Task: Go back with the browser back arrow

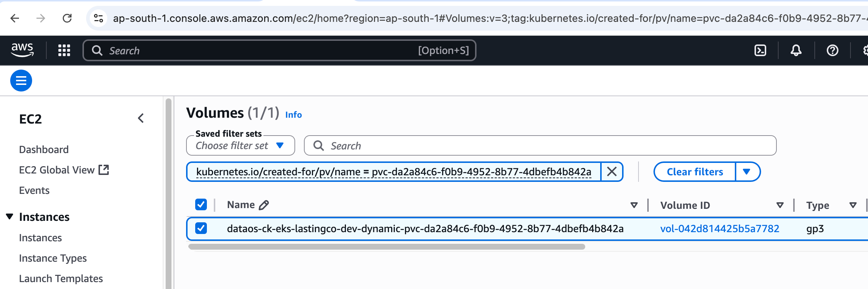Action: tap(15, 18)
